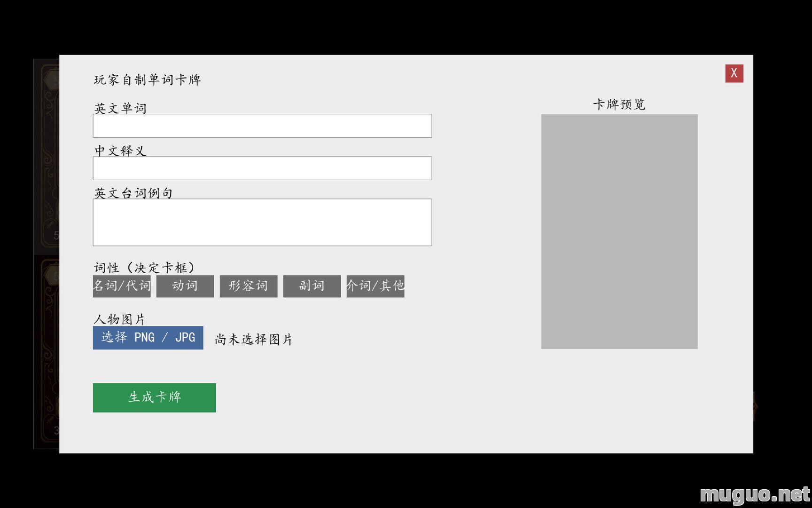Viewport: 812px width, 508px height.
Task: Select the 介词/其他 word type
Action: (375, 286)
